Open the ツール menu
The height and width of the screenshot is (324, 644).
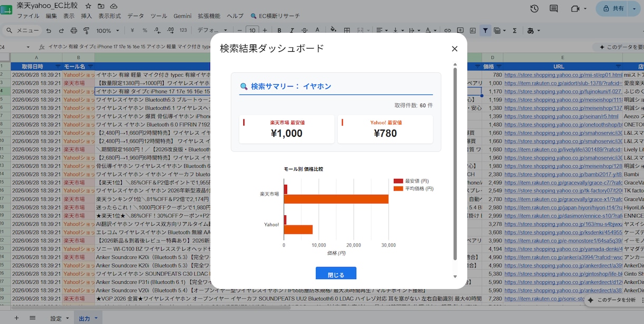pyautogui.click(x=159, y=16)
